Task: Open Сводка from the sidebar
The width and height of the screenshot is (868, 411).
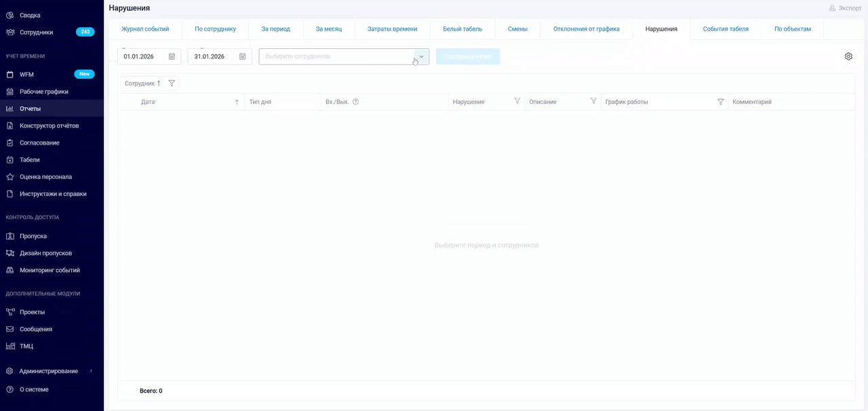Action: 30,15
